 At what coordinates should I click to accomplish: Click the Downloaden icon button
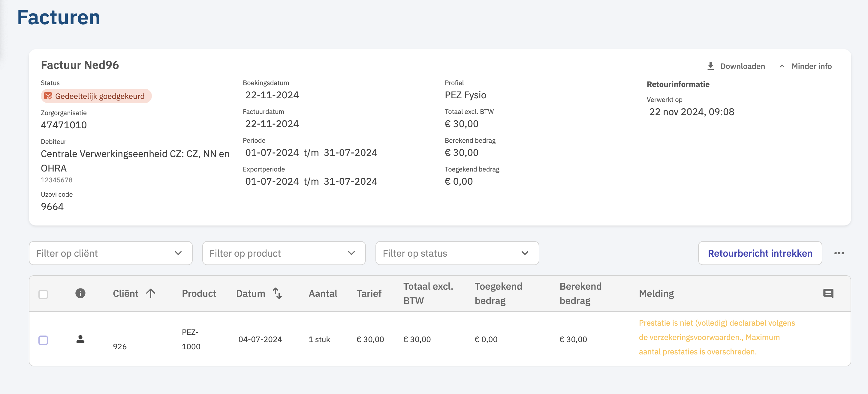click(710, 66)
